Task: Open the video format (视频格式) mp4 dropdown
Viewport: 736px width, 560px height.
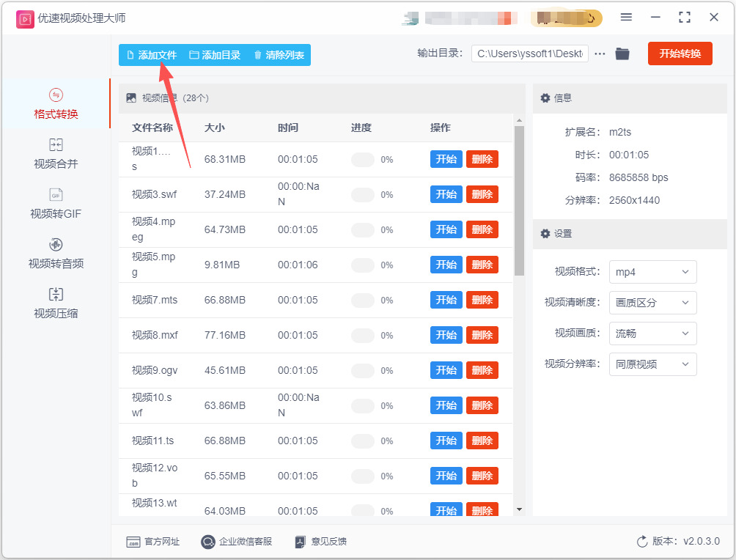Action: point(652,272)
